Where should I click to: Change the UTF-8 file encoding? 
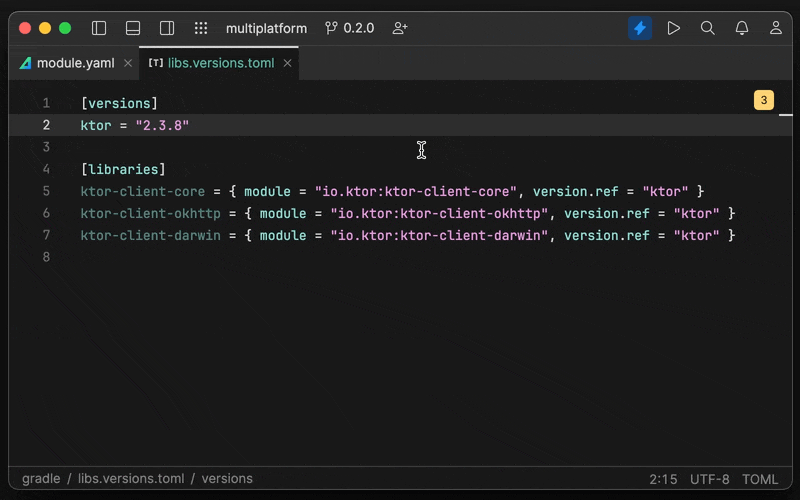pyautogui.click(x=710, y=479)
